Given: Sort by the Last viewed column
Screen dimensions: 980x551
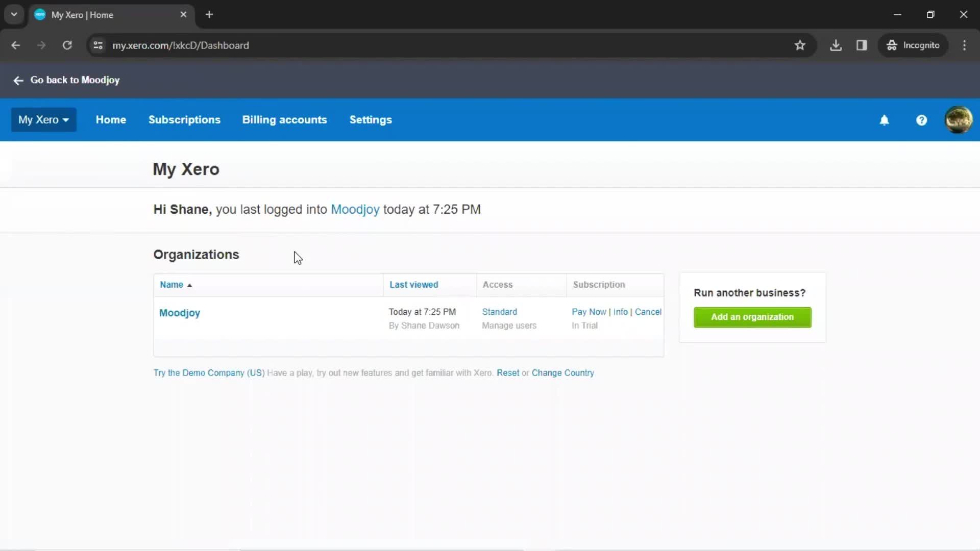Looking at the screenshot, I should pos(413,285).
